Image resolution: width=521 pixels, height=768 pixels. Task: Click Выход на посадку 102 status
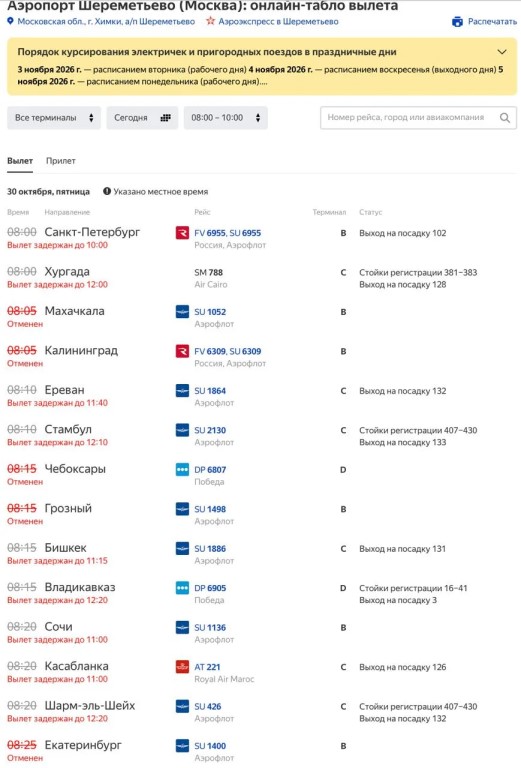[x=403, y=233]
